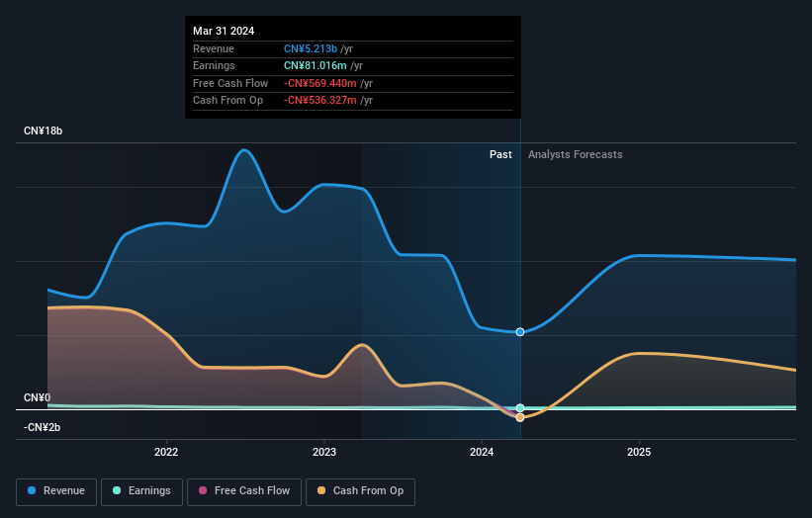
Task: Toggle the Free Cash Flow legend button
Action: (244, 491)
